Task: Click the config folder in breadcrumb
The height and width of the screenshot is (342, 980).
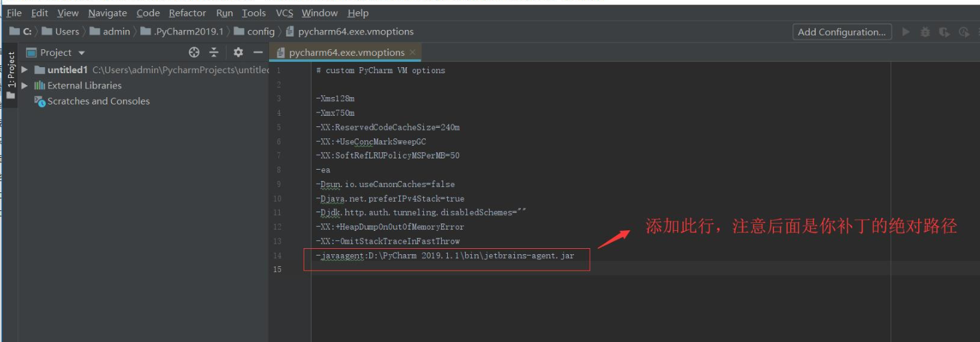Action: click(x=260, y=31)
